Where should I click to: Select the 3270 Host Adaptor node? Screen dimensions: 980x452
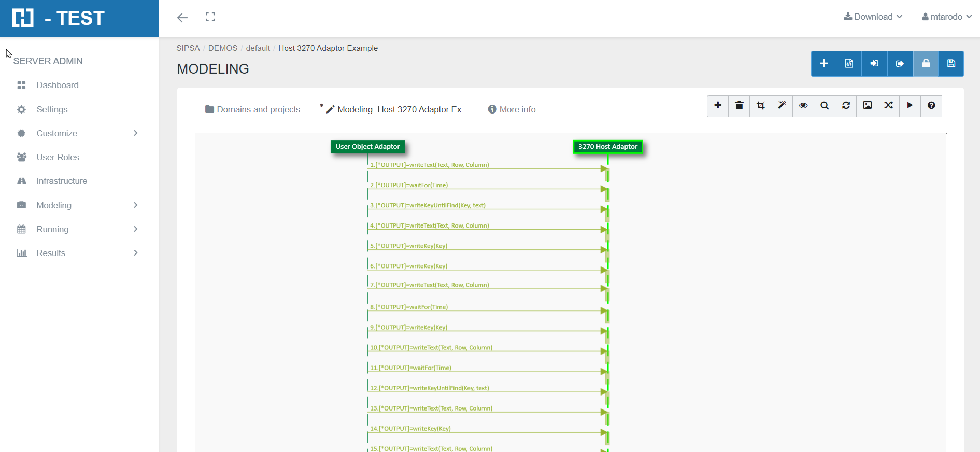pos(607,147)
